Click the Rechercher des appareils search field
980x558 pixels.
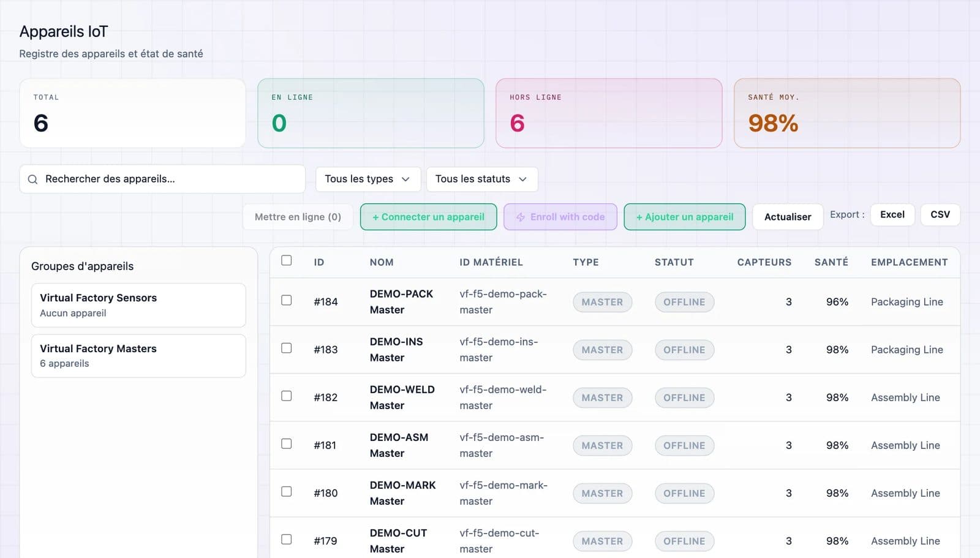click(x=162, y=179)
